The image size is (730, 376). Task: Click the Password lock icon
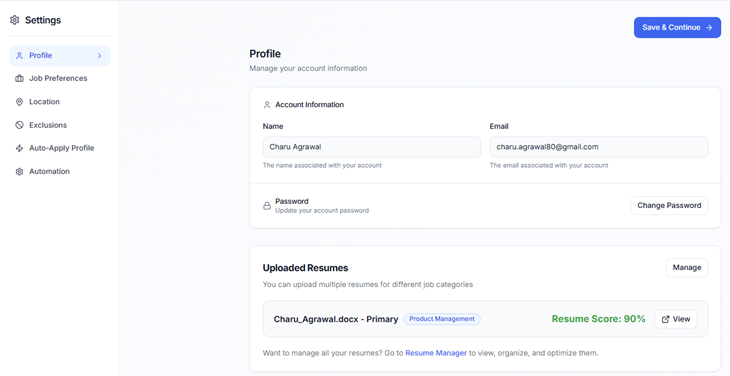[267, 206]
